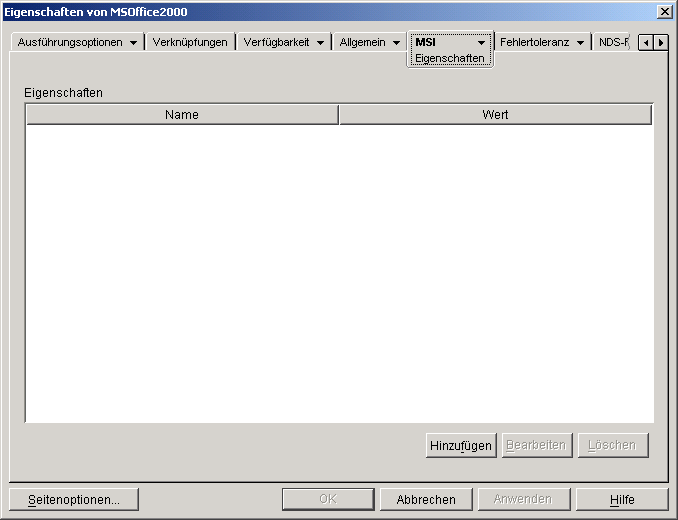Click the disabled Bearbeiten button
Viewport: 678px width, 520px height.
point(537,445)
